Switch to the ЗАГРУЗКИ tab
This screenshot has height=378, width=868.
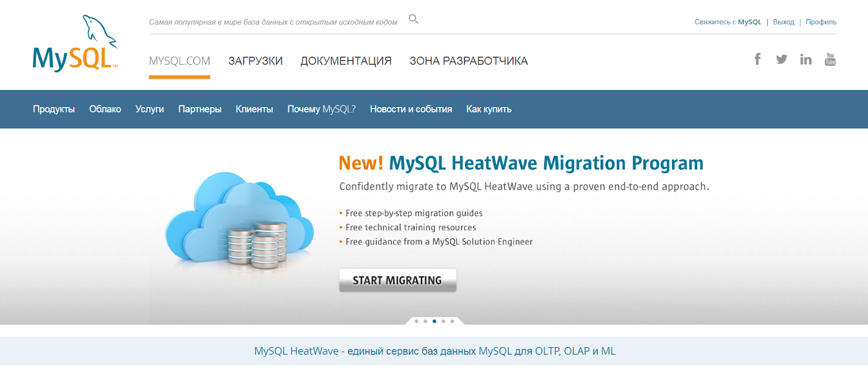click(x=256, y=61)
